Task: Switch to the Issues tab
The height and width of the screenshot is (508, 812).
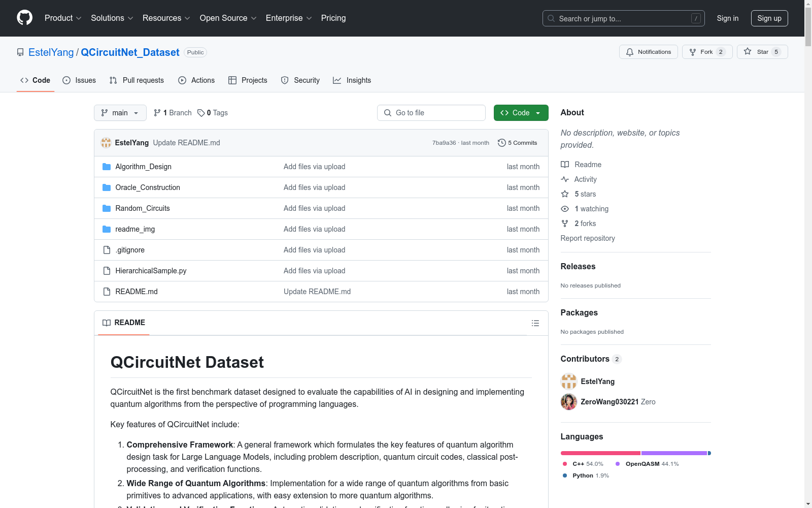Action: click(79, 80)
